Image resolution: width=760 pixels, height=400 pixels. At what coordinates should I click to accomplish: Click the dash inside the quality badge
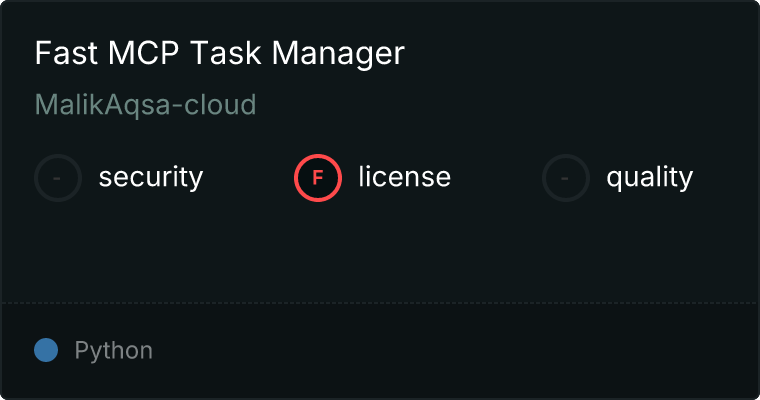tap(566, 178)
